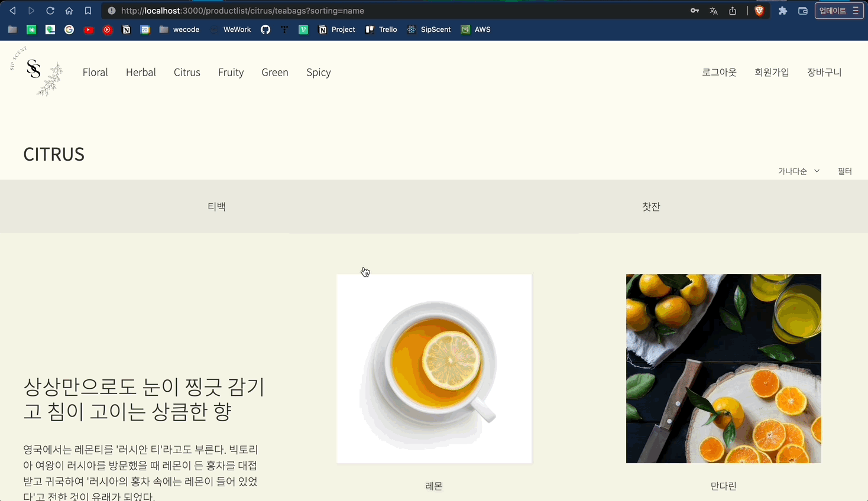Image resolution: width=868 pixels, height=501 pixels.
Task: Reload the page with the refresh icon
Action: (x=50, y=11)
